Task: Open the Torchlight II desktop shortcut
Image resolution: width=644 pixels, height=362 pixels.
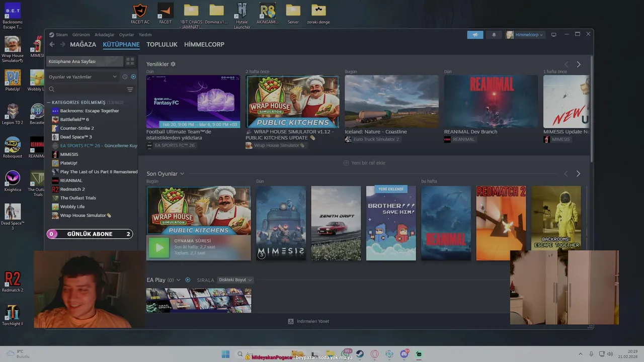Action: (12, 315)
